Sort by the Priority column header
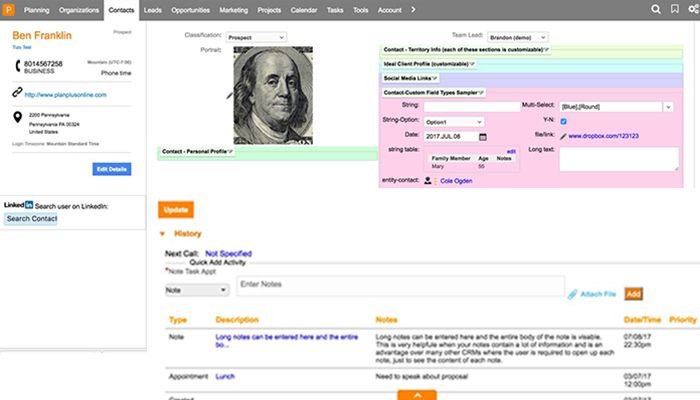The width and height of the screenshot is (700, 400). pyautogui.click(x=683, y=320)
